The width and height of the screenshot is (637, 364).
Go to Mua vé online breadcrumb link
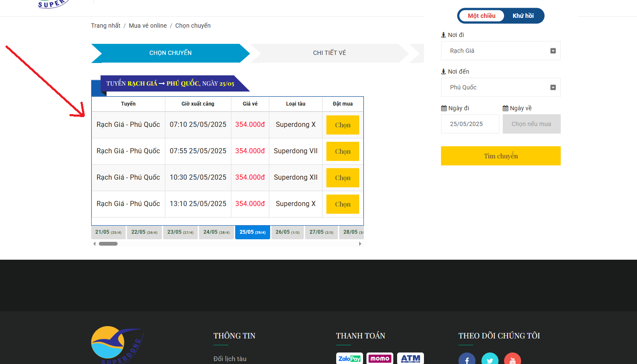(x=148, y=26)
